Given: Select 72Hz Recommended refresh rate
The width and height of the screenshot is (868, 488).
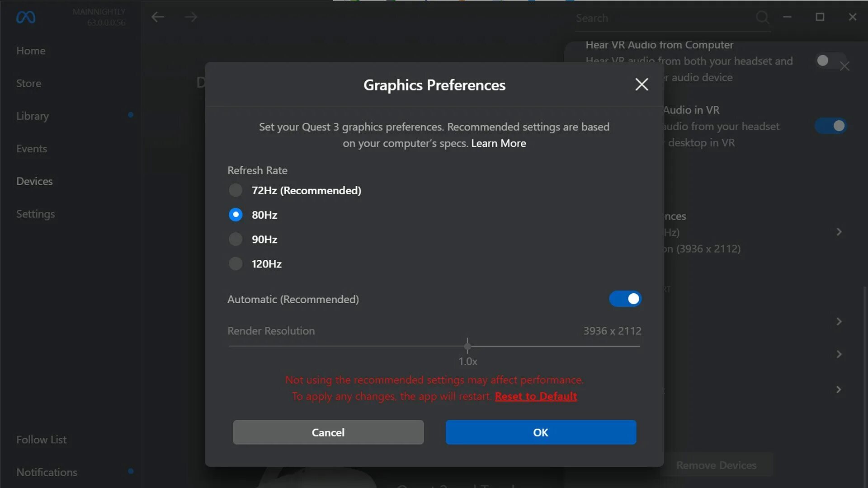Looking at the screenshot, I should tap(235, 190).
